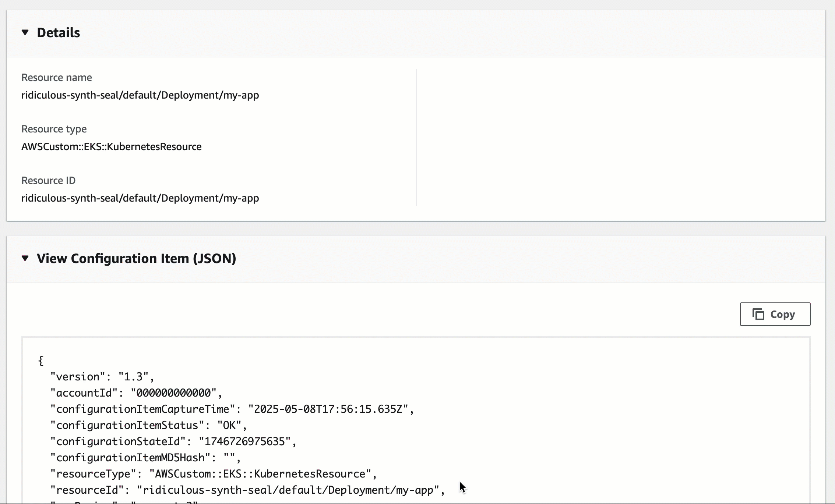Click the Resource name label

click(56, 78)
